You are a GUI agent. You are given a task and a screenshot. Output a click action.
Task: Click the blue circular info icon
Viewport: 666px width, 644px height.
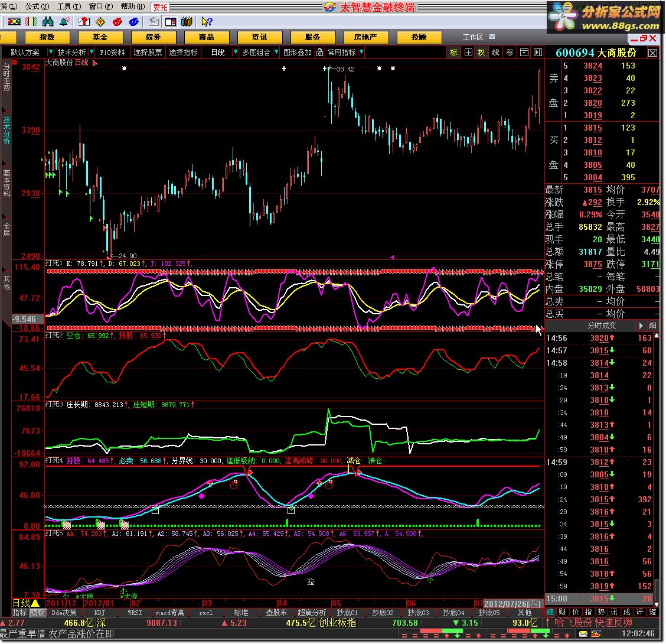click(134, 21)
